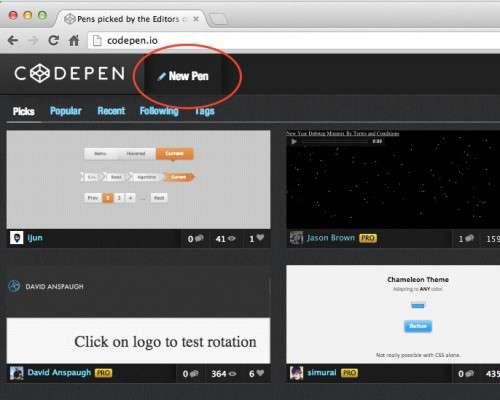Click the PRO badge next to David Anspaugh
The height and width of the screenshot is (400, 500).
coord(103,373)
